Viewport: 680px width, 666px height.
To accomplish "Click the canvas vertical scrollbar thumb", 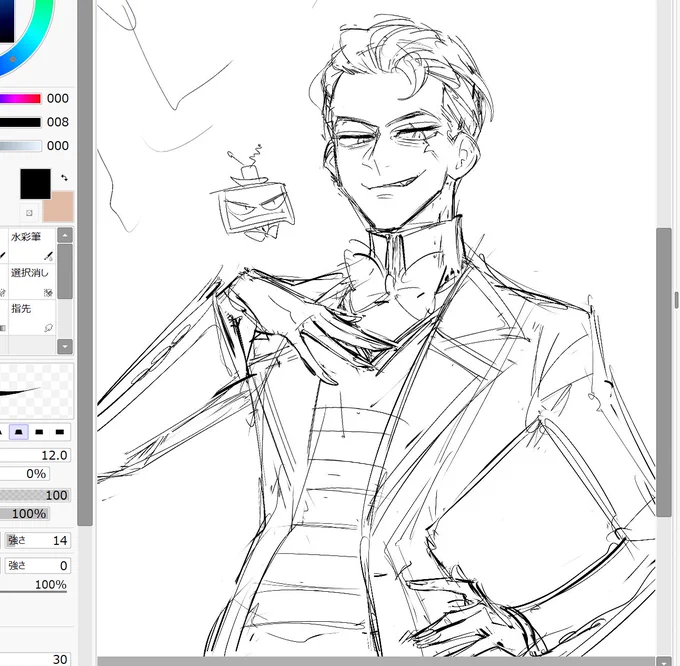I will pyautogui.click(x=664, y=372).
